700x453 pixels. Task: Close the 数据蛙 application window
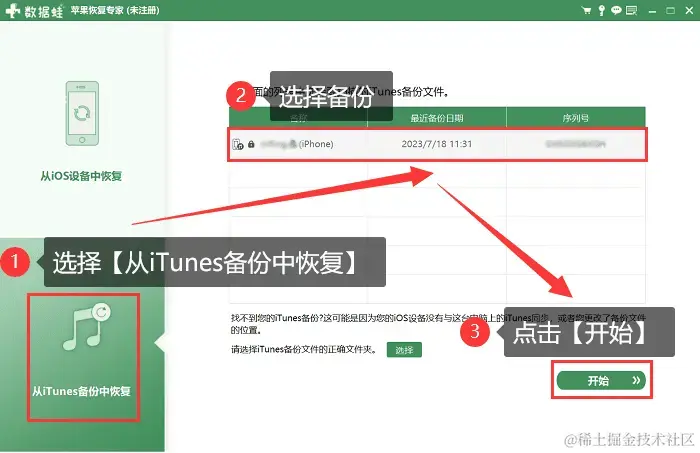click(689, 10)
